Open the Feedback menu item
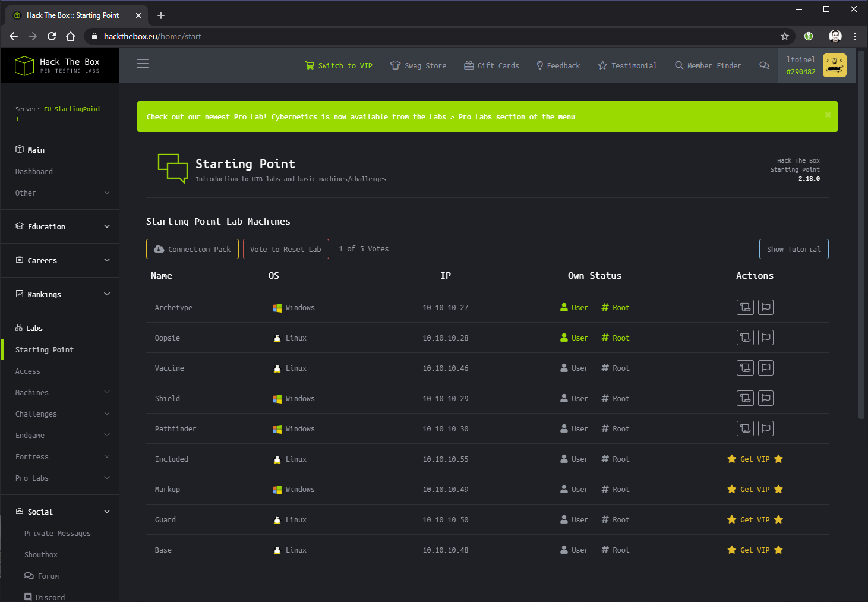Screen dimensions: 868x602 558,65
